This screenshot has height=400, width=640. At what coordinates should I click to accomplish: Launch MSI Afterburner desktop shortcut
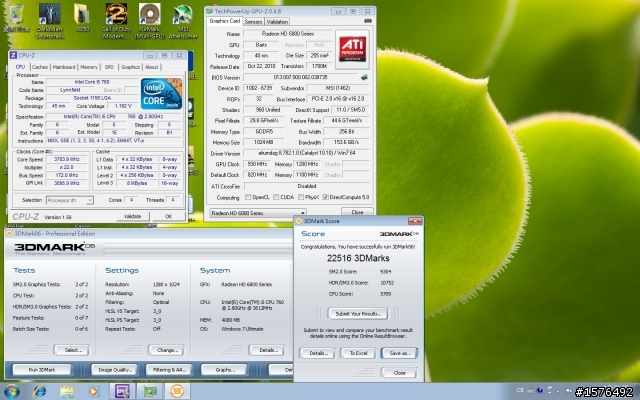point(183,20)
